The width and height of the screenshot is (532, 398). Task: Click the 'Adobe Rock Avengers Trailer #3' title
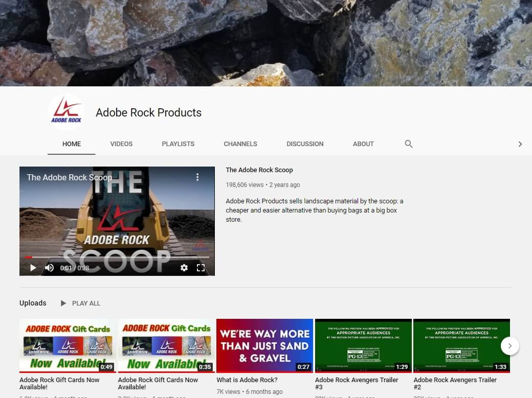[x=356, y=383]
